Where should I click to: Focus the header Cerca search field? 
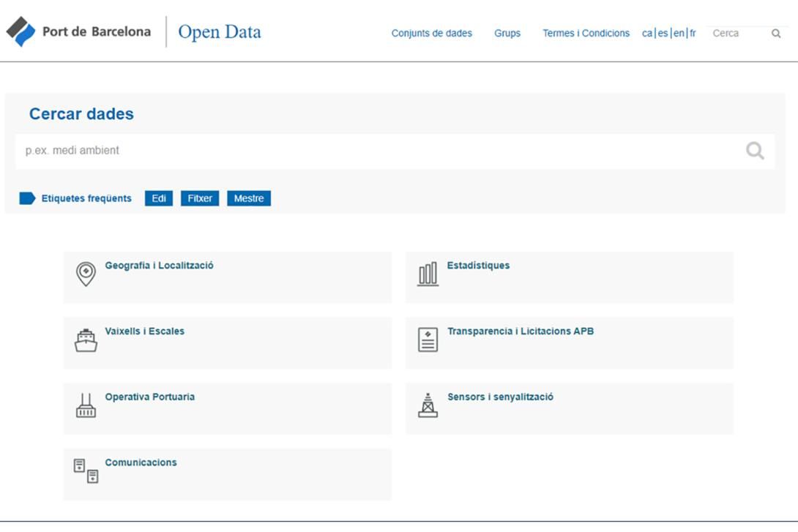pos(738,33)
